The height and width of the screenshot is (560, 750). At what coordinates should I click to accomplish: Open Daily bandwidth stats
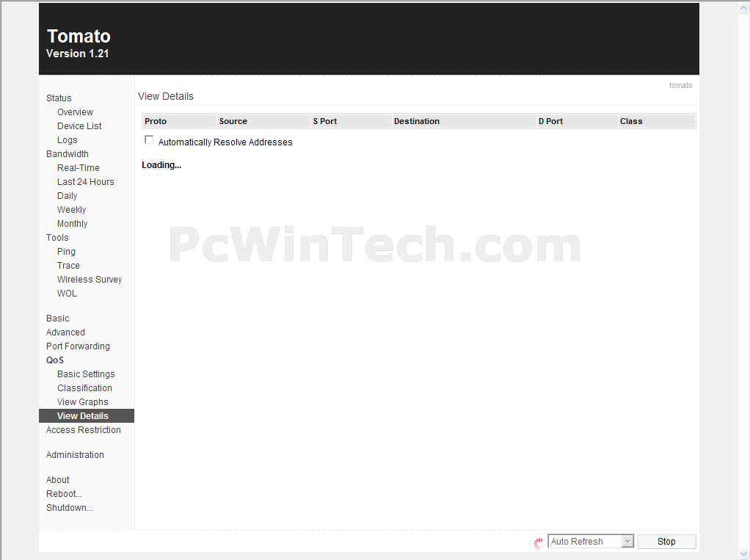tap(67, 195)
